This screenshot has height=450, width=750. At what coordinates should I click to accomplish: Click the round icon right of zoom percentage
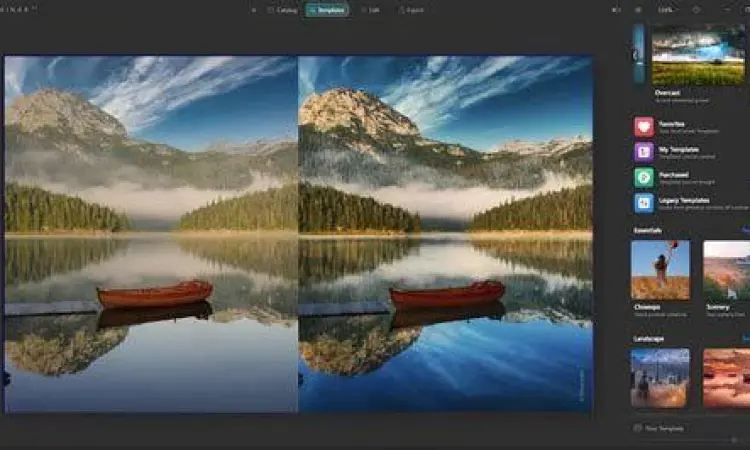[696, 10]
